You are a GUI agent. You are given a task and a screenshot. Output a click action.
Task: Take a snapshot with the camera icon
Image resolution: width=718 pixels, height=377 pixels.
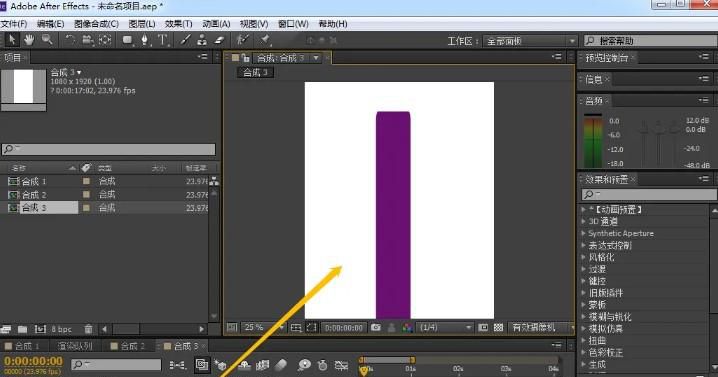376,328
